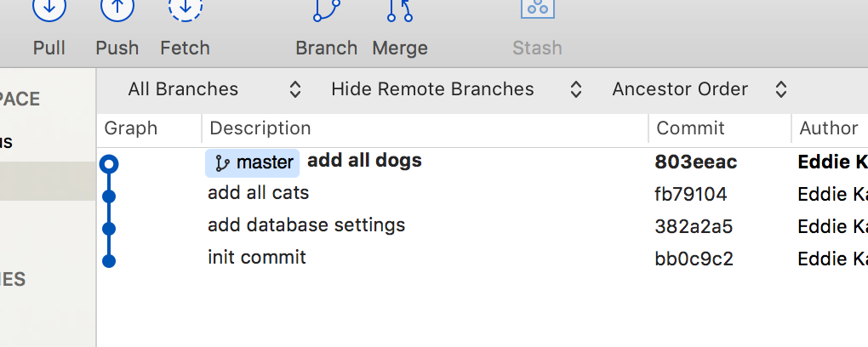
Task: Select the 'add all dogs' commit
Action: [364, 160]
